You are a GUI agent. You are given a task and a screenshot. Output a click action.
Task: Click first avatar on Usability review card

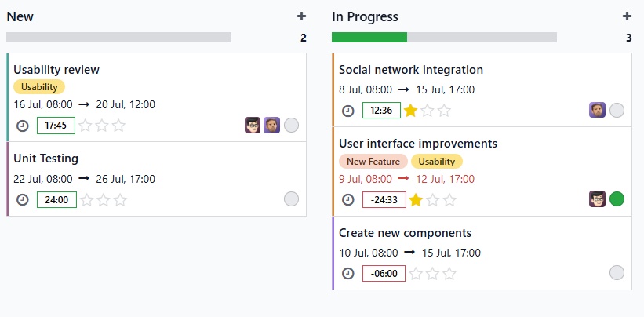point(253,126)
